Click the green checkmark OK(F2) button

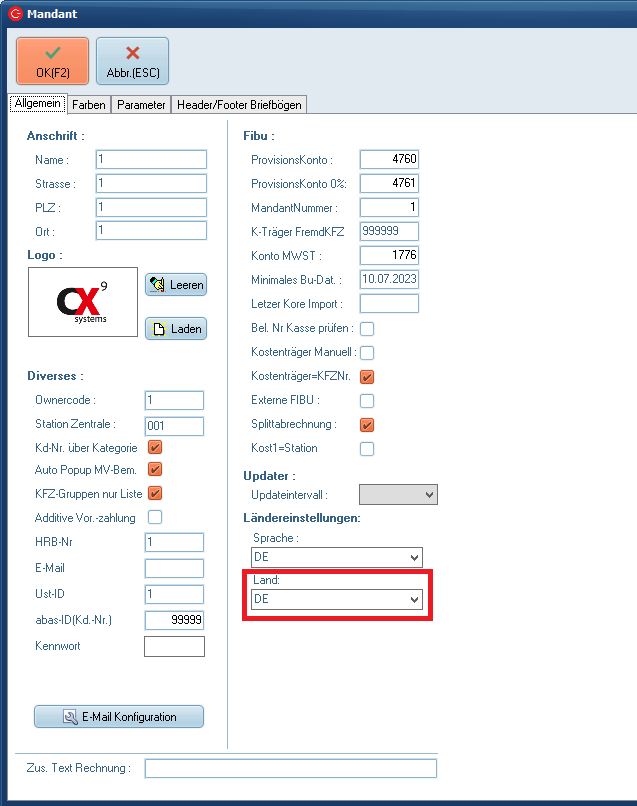coord(52,61)
